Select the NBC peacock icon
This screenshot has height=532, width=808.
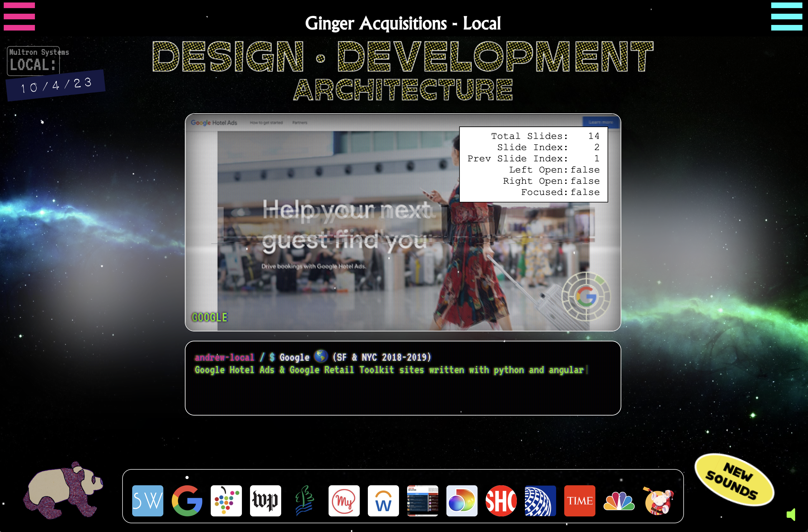pos(618,501)
